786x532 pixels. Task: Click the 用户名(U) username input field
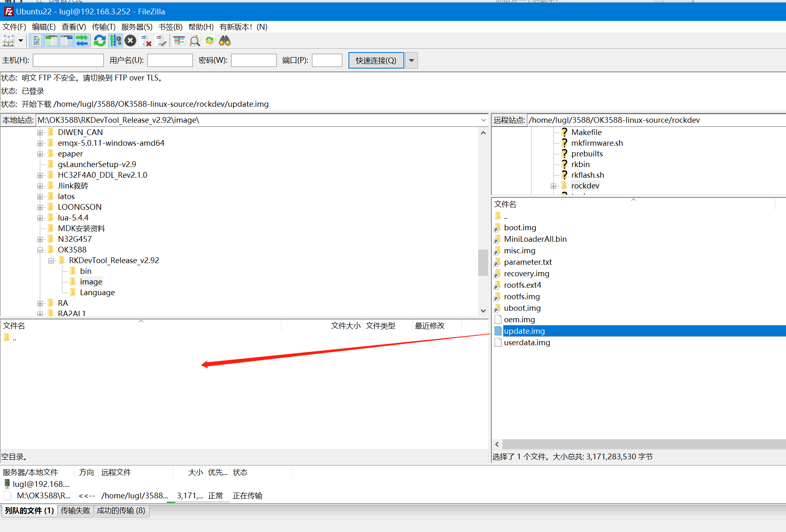170,60
